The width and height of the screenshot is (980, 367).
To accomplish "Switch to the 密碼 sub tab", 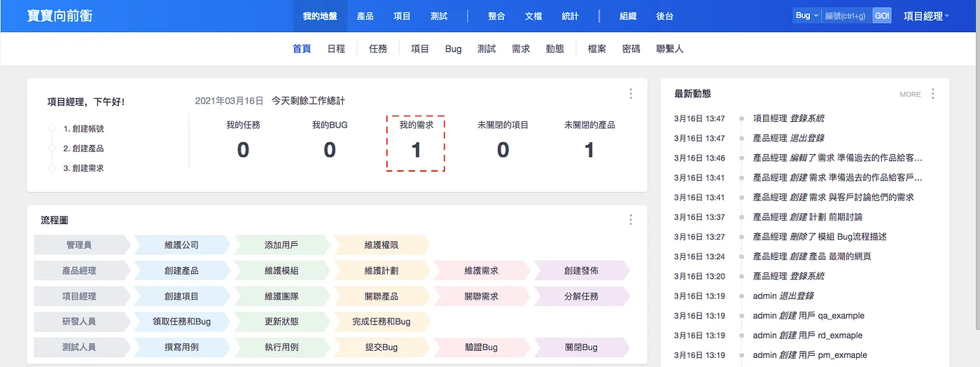I will pyautogui.click(x=631, y=49).
